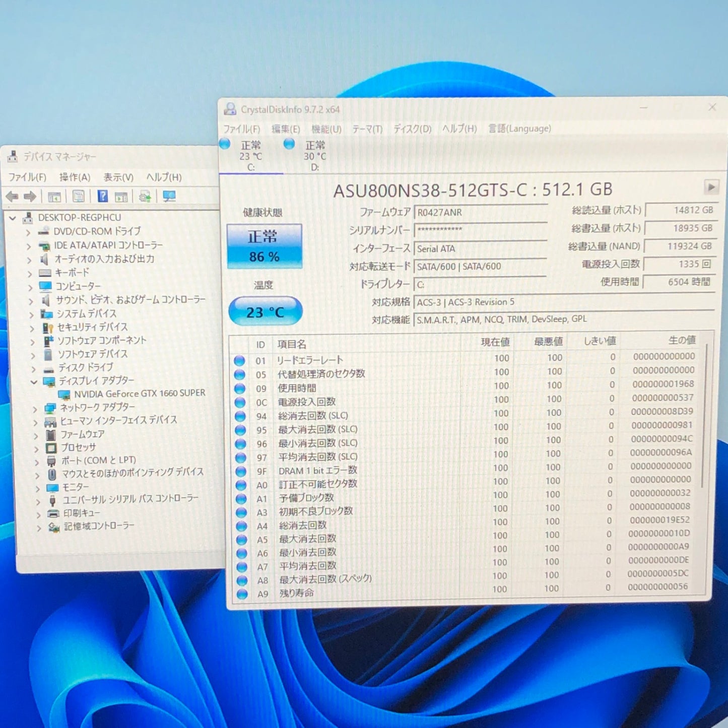
Task: Open 操作(A) menu in Device Manager
Action: 75,177
